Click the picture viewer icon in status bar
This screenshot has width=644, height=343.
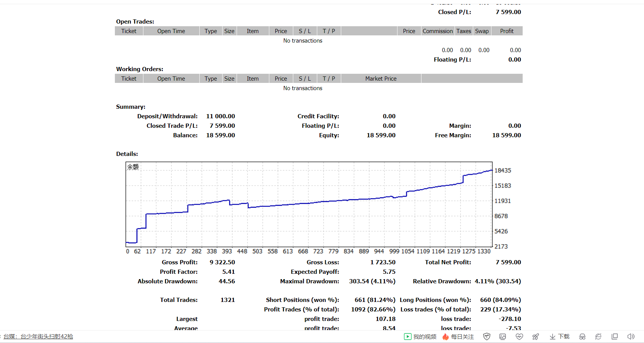point(502,337)
